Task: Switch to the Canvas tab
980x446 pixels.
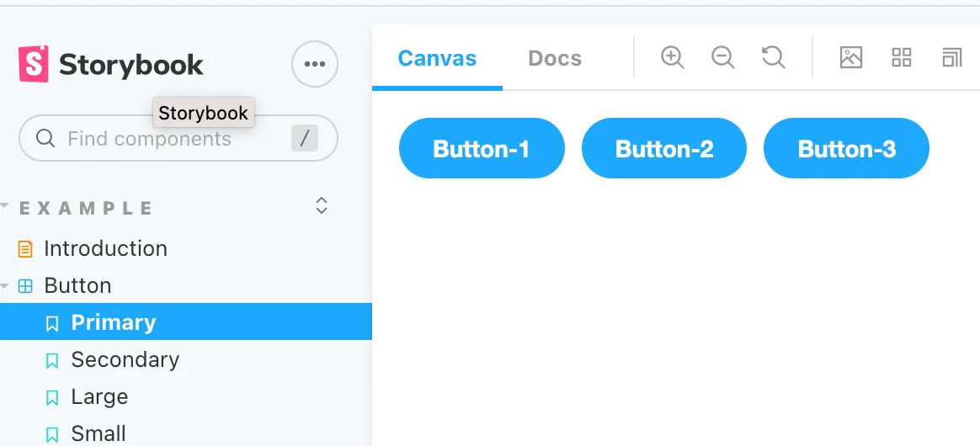Action: 437,59
